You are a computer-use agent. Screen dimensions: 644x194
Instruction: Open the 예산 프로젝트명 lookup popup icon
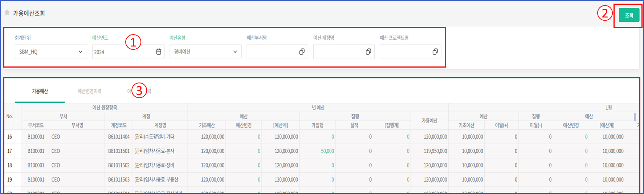435,52
